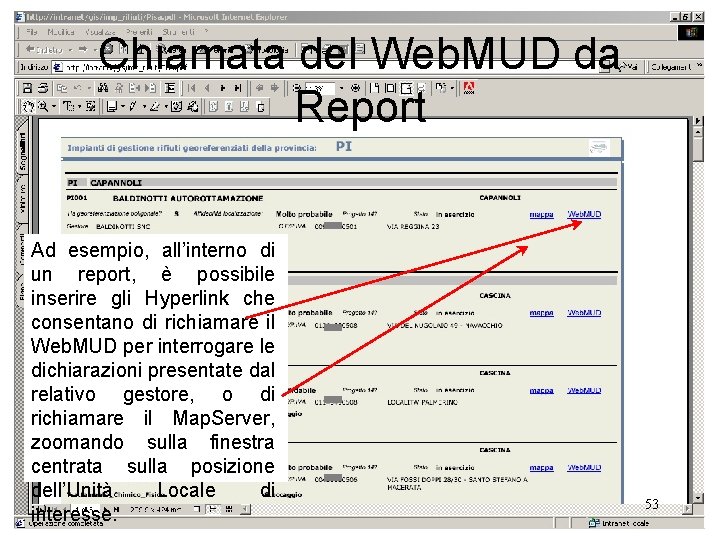Select the Text Select tool
Image resolution: width=720 pixels, height=540 pixels.
pos(68,107)
